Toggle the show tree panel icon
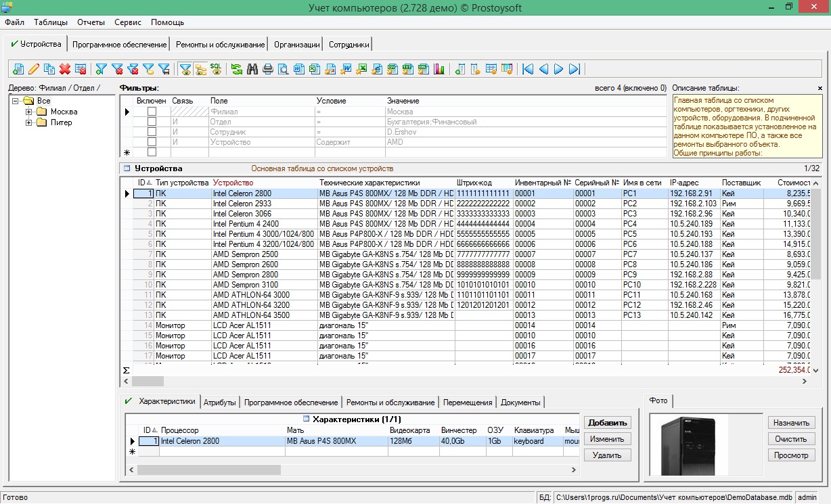Viewport: 831px width, 504px height. coord(200,68)
